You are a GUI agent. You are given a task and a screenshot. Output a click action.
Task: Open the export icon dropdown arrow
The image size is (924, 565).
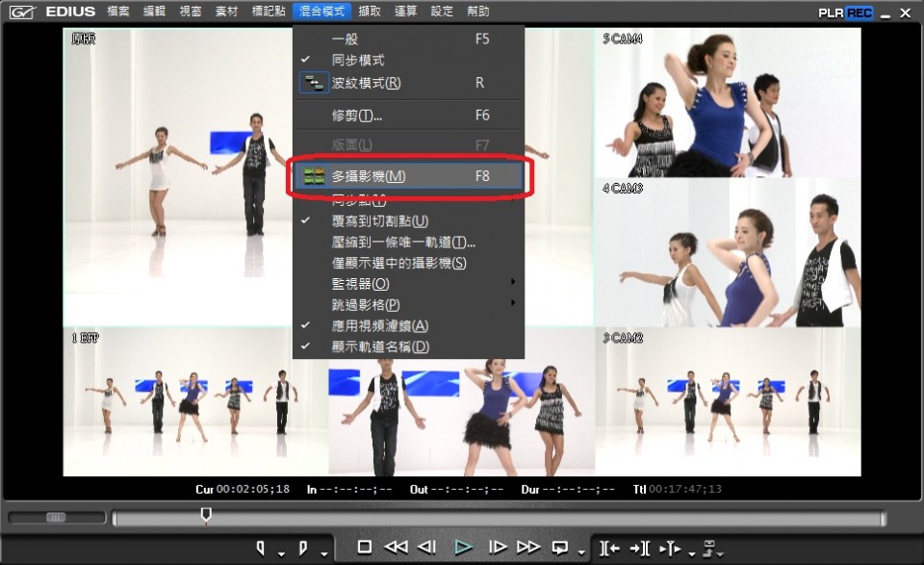[720, 553]
